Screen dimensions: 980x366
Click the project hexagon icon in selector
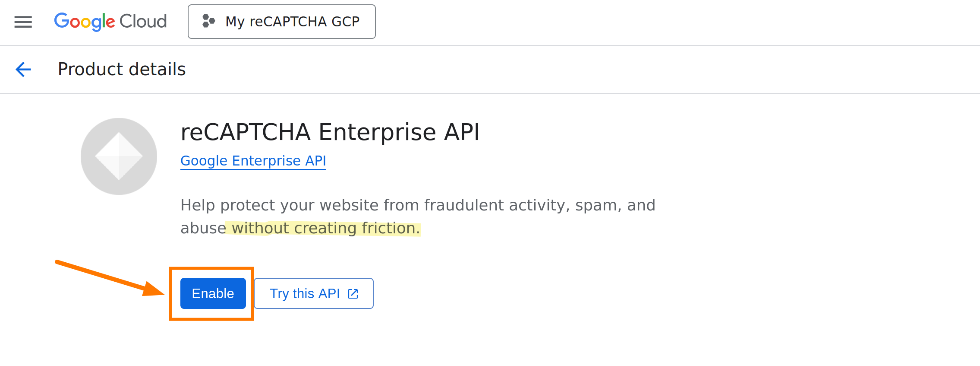pos(209,21)
